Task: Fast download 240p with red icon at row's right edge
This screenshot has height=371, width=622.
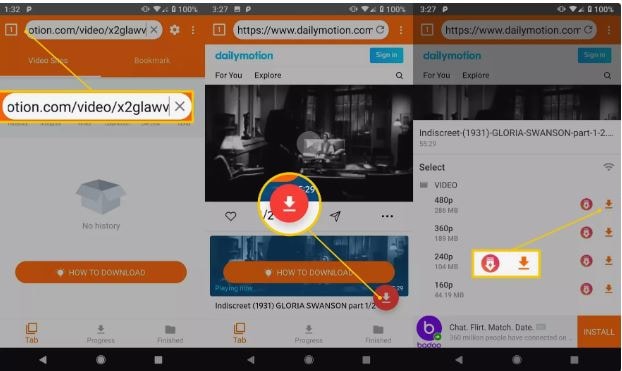Action: [x=586, y=261]
